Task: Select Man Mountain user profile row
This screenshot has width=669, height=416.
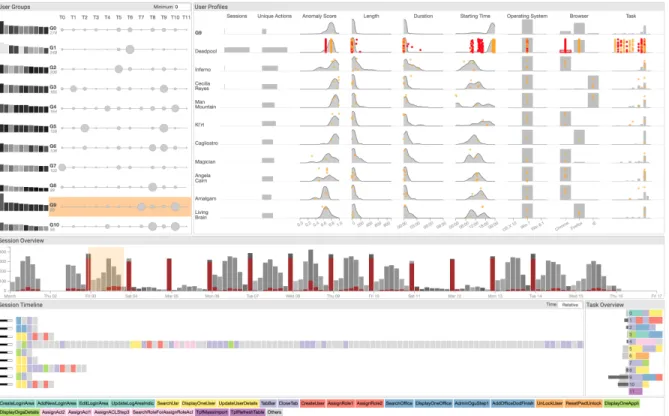Action: [423, 101]
